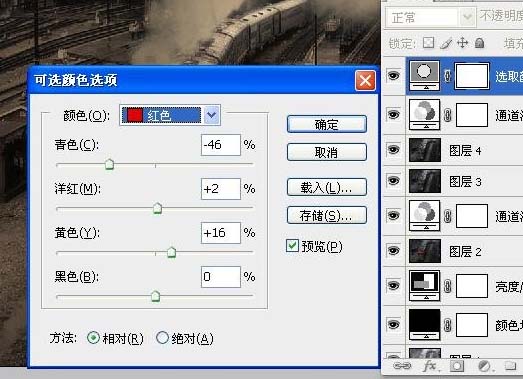The height and width of the screenshot is (379, 523).
Task: Click the brightness/contrast adjustment icon of 亮度 layer
Action: [x=425, y=286]
